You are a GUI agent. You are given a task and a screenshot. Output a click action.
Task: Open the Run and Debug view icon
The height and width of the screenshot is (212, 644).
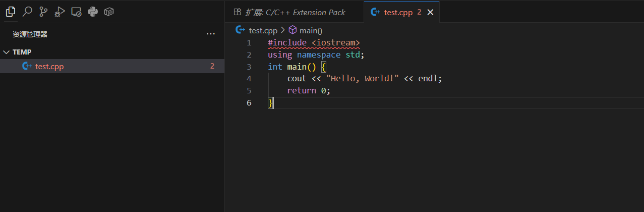pyautogui.click(x=60, y=12)
